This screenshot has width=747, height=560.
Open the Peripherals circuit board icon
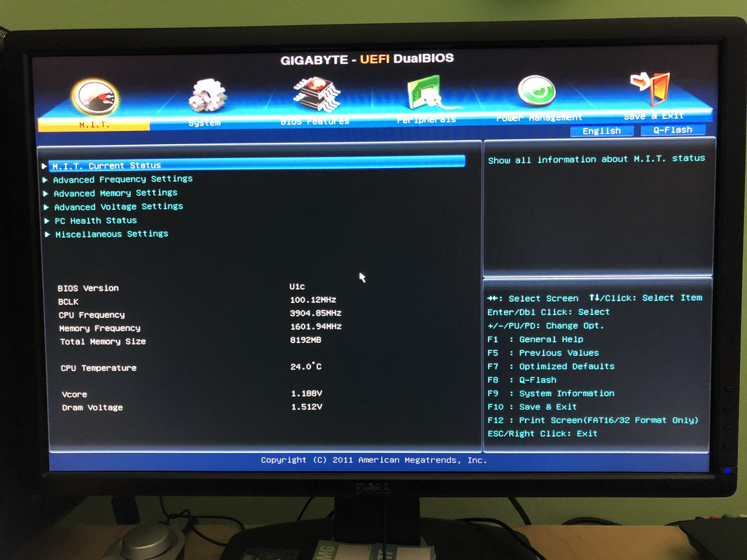pos(426,93)
